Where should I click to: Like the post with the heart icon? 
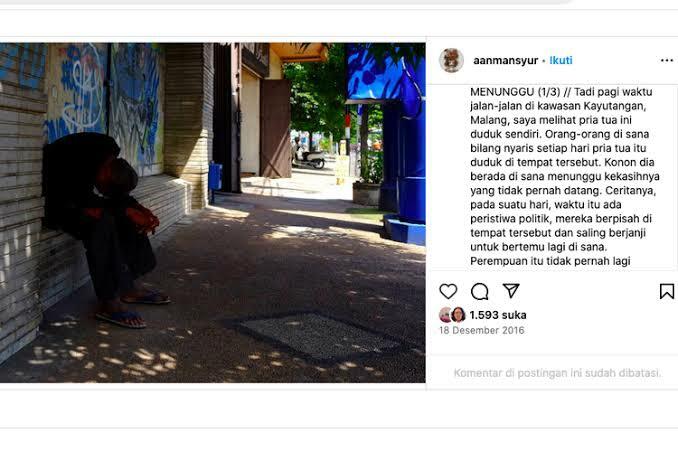click(448, 291)
